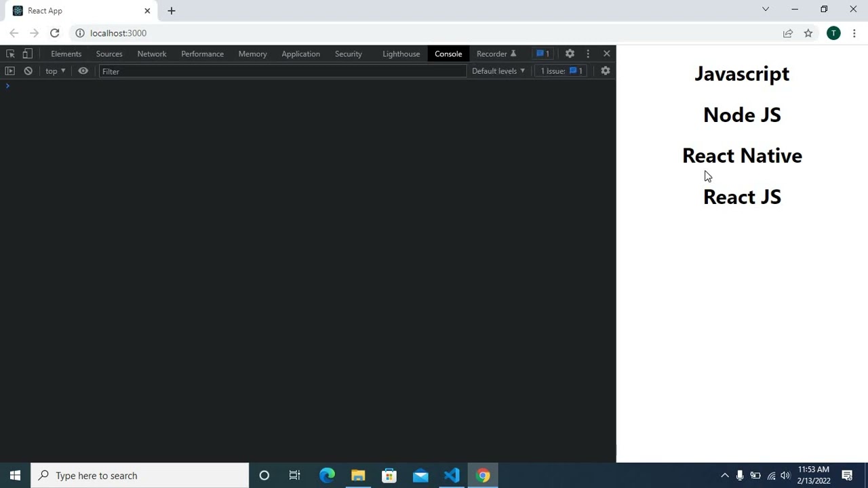Screen dimensions: 868x488
Task: Open the top JavaScript context dropdown
Action: (55, 70)
